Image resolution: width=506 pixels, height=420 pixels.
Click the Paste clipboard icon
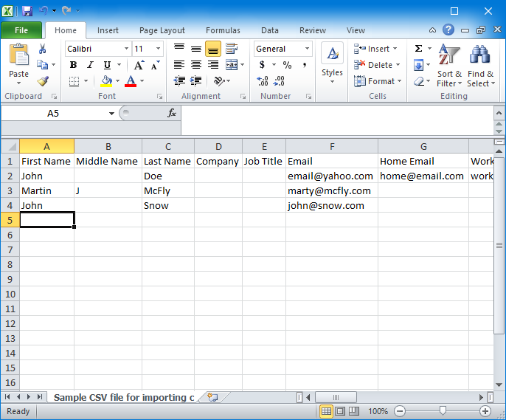tap(18, 55)
